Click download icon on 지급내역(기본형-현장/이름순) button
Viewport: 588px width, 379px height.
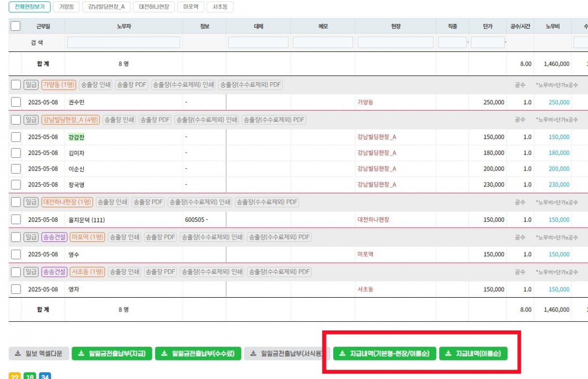[343, 354]
